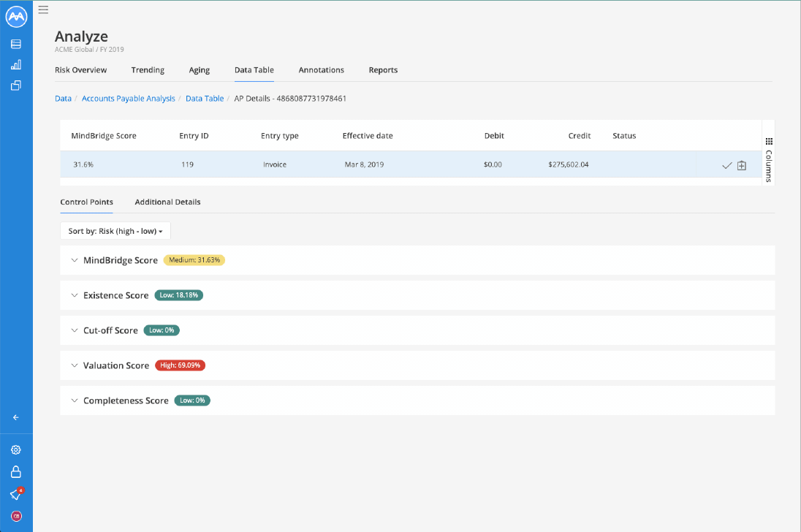Click the MindBridge logo in the sidebar
The height and width of the screenshot is (532, 801).
coord(16,16)
